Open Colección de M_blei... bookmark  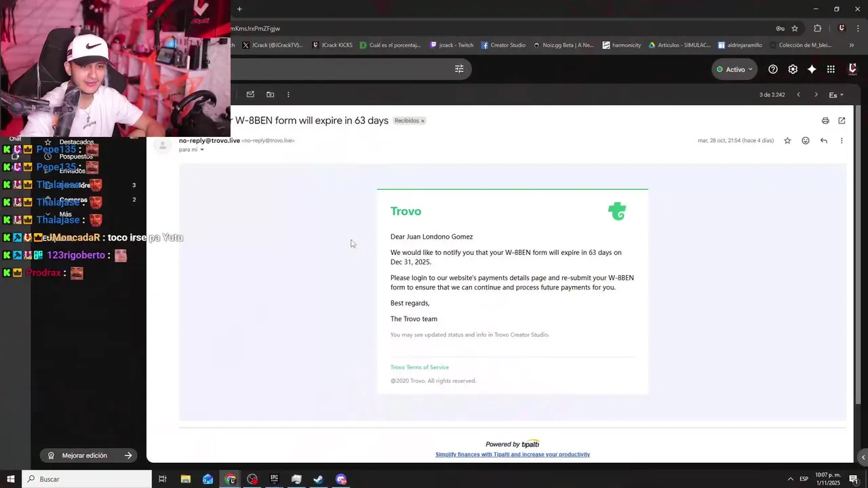800,45
